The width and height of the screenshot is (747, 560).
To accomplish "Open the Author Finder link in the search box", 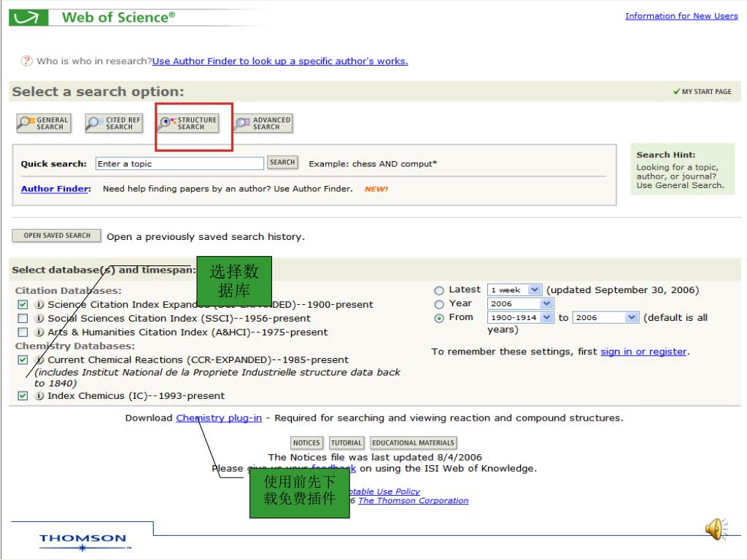I will (x=55, y=189).
